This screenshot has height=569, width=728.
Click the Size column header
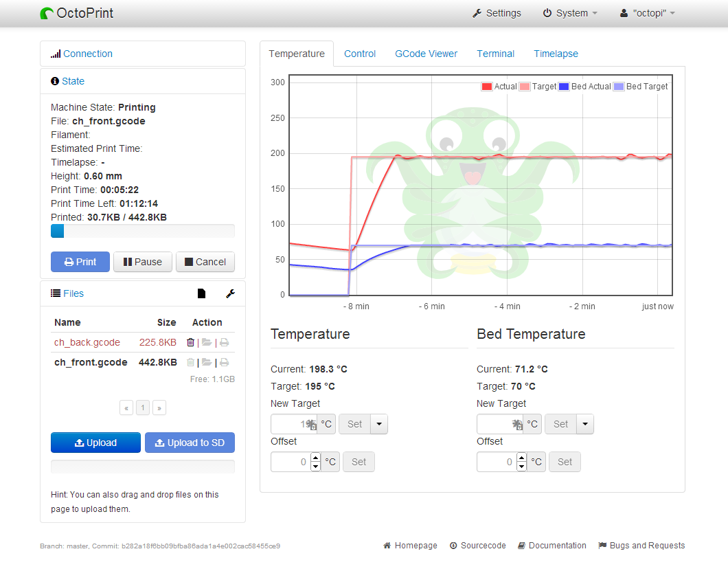click(166, 322)
